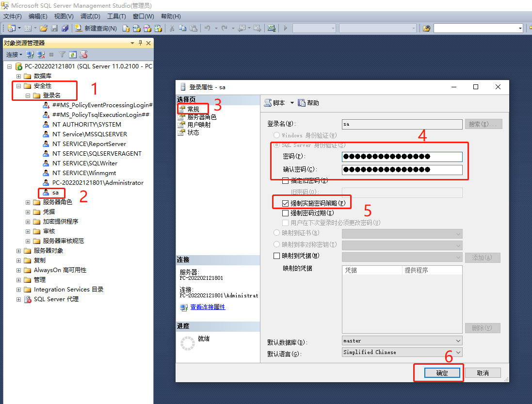
Task: Click the Save floppy disk icon
Action: click(x=54, y=28)
